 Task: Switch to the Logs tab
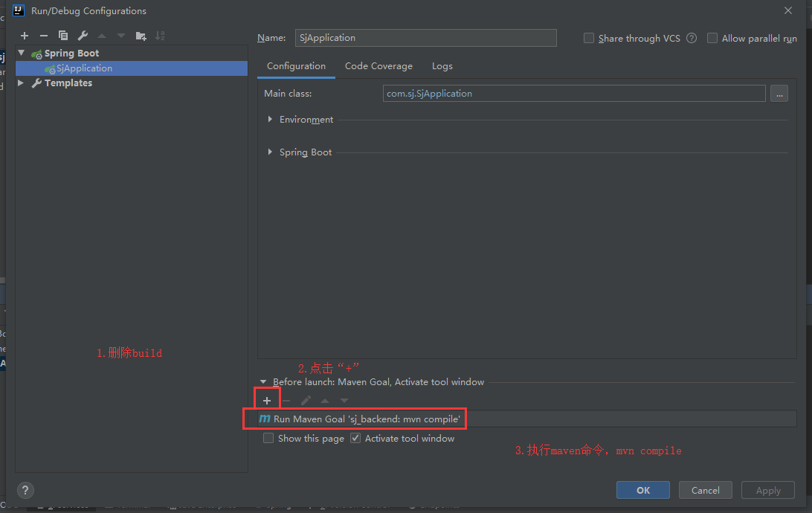[442, 66]
